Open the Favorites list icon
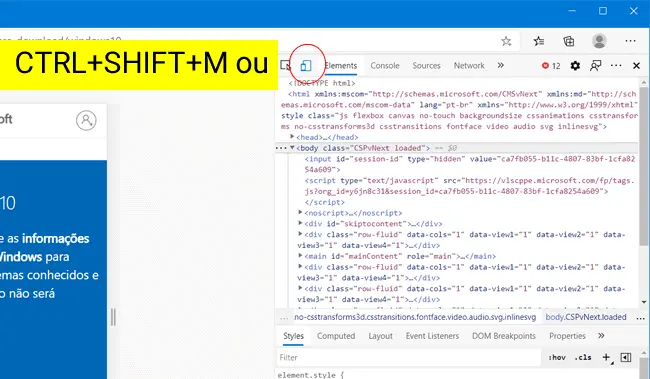The width and height of the screenshot is (650, 379). tap(539, 41)
